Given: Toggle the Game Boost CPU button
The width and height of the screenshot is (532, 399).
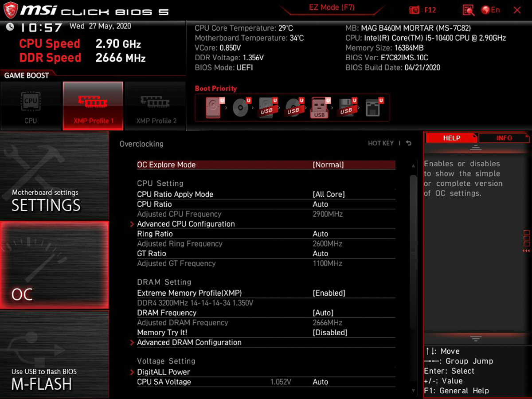Looking at the screenshot, I should [31, 106].
